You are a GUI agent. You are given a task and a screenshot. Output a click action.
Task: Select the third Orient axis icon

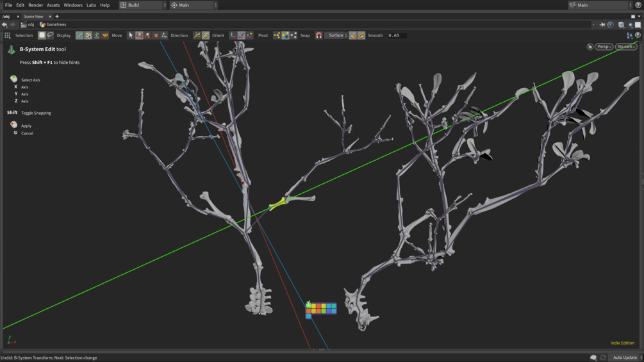pos(250,36)
